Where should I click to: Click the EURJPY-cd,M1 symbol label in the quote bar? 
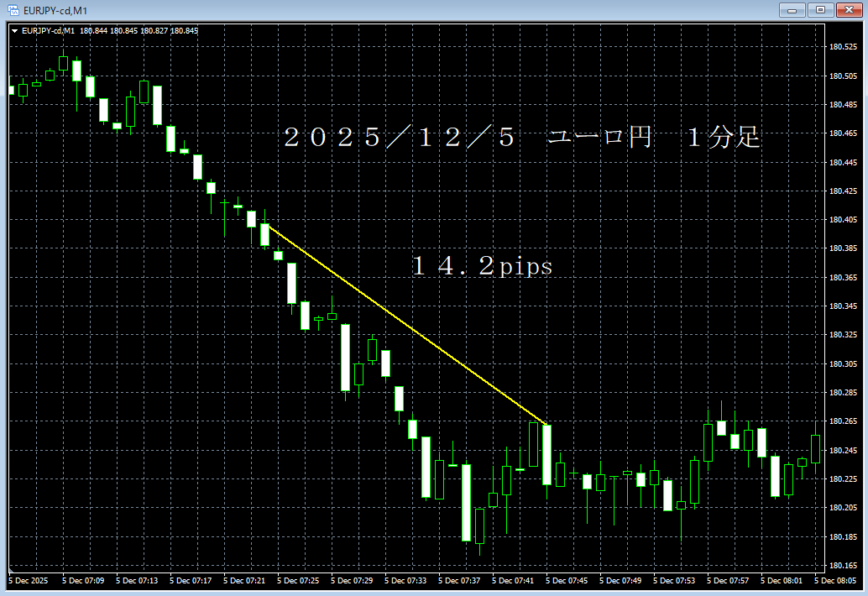pos(49,30)
